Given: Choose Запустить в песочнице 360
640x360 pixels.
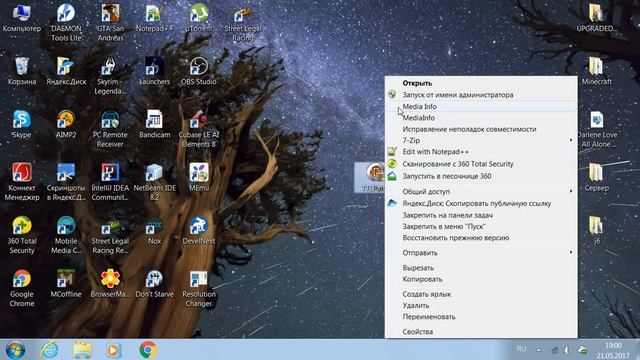Looking at the screenshot, I should pyautogui.click(x=481, y=176).
